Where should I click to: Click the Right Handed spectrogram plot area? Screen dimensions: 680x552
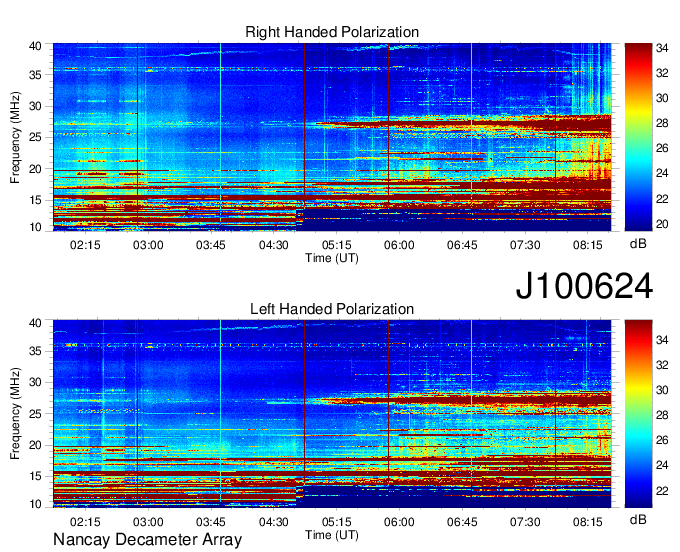coord(332,137)
